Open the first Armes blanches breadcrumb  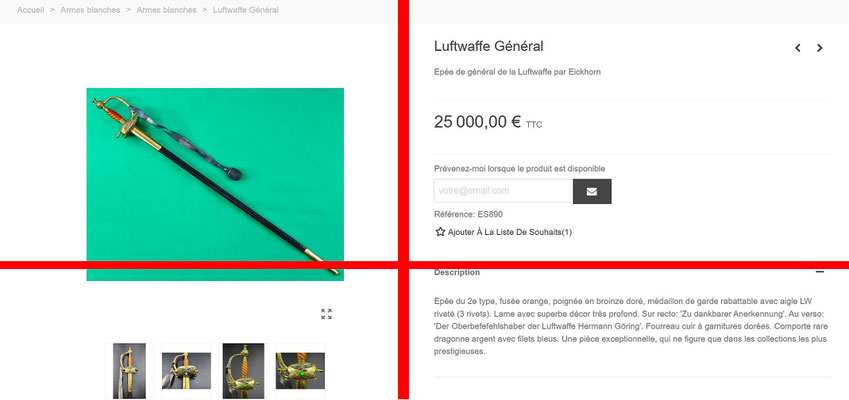(x=90, y=10)
